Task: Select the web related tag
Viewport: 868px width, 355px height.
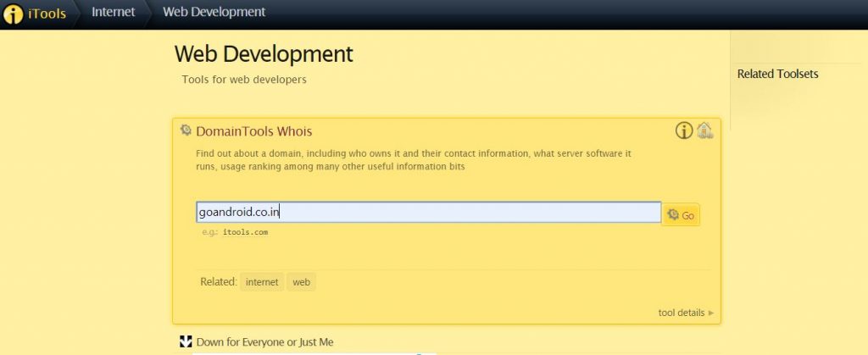Action: 301,282
